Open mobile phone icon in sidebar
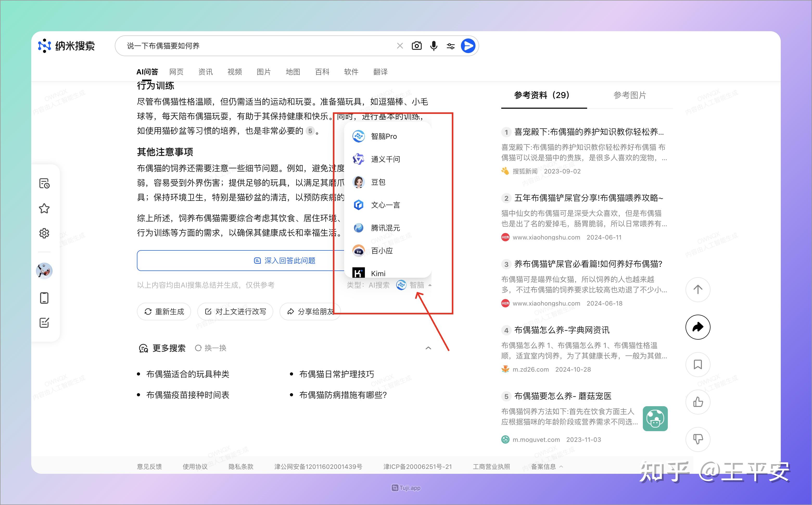This screenshot has width=812, height=505. [44, 298]
